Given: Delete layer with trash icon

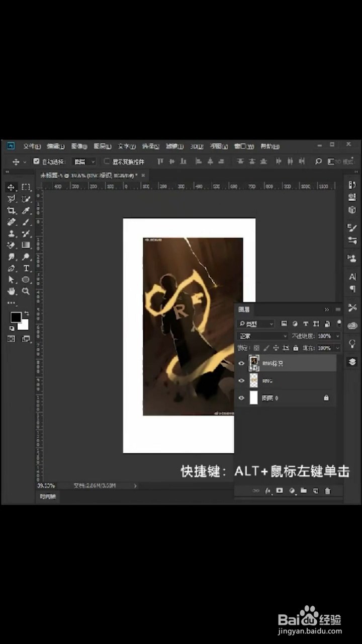Looking at the screenshot, I should (x=328, y=491).
